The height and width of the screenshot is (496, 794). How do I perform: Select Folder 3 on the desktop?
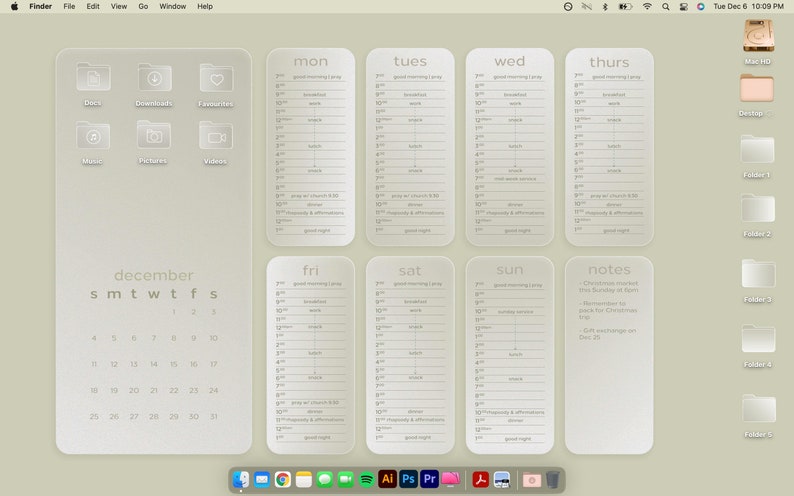tap(758, 273)
